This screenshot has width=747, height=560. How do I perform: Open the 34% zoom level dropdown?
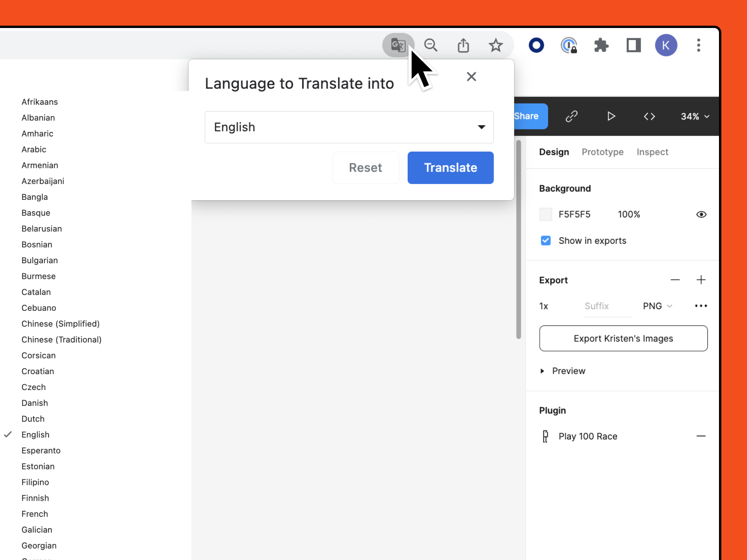pyautogui.click(x=695, y=116)
